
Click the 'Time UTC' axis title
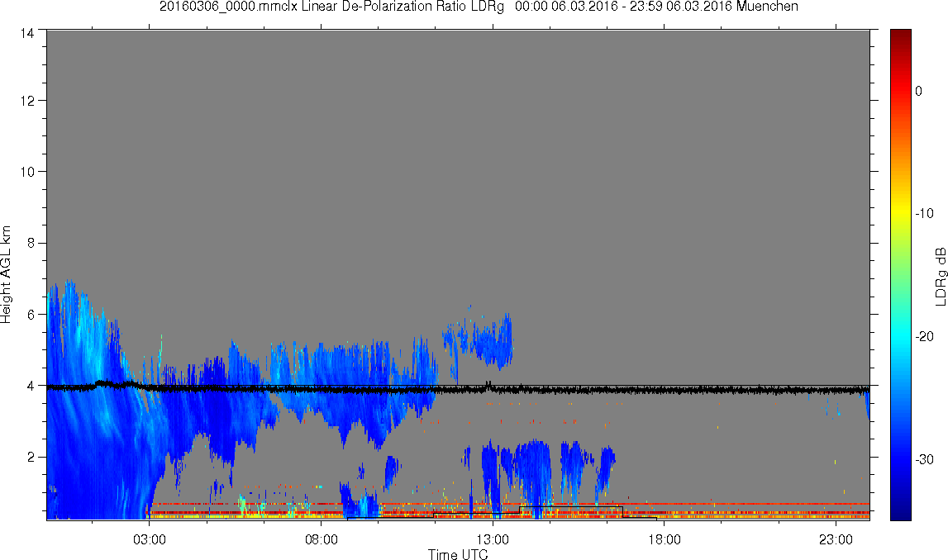458,554
